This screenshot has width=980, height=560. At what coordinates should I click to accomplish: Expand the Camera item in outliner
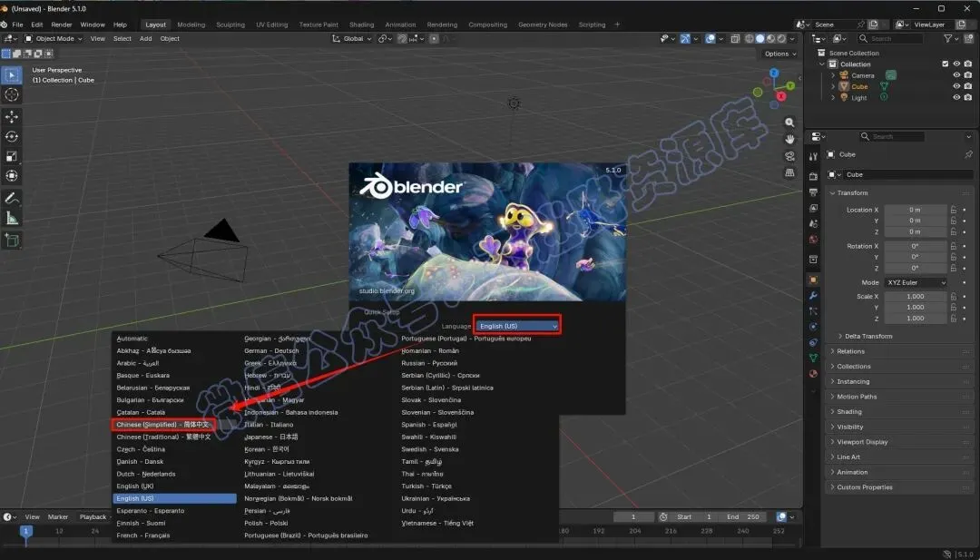[833, 75]
